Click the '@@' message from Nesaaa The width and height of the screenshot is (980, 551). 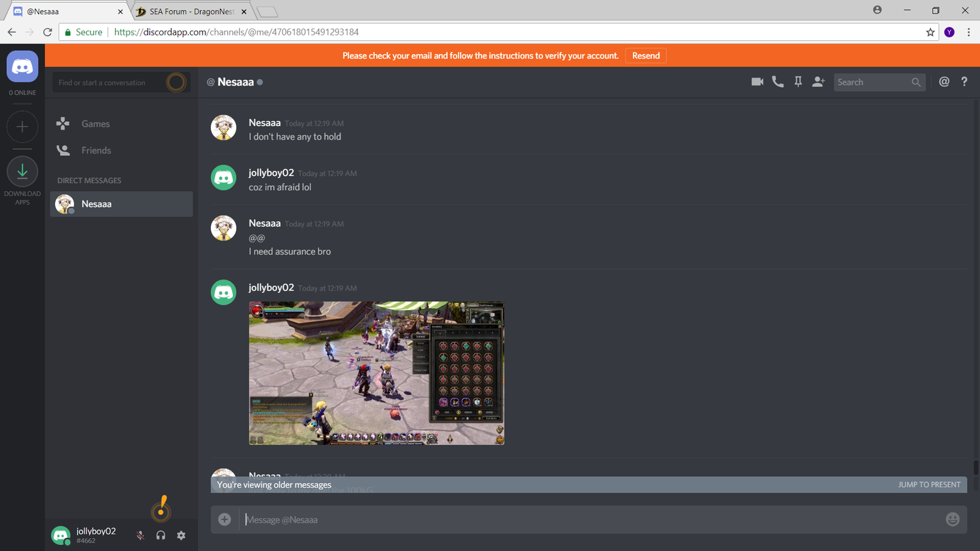(x=257, y=237)
